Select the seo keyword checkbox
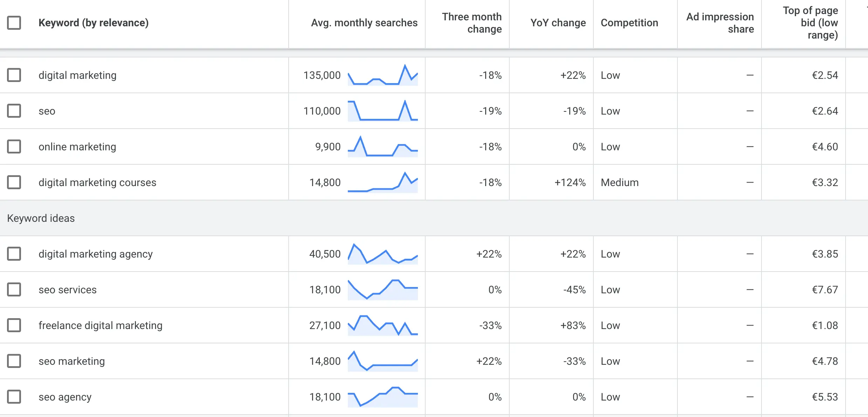868x417 pixels. tap(14, 111)
